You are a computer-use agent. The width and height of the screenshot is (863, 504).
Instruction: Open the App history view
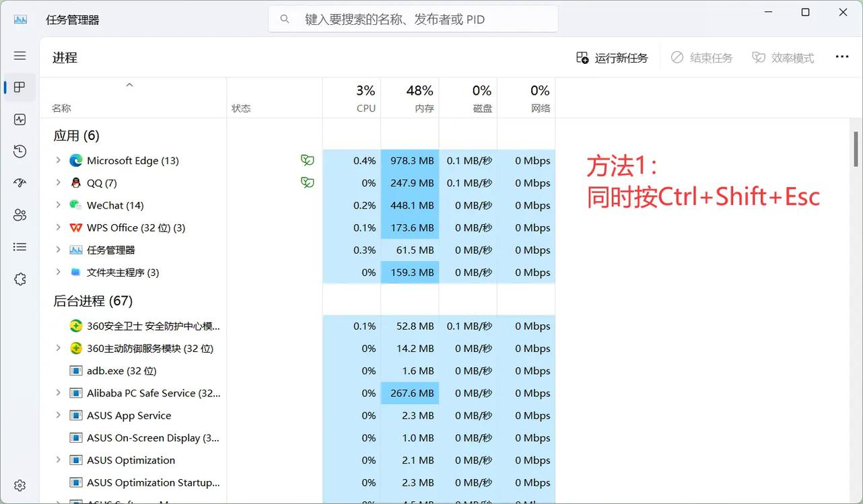coord(20,151)
